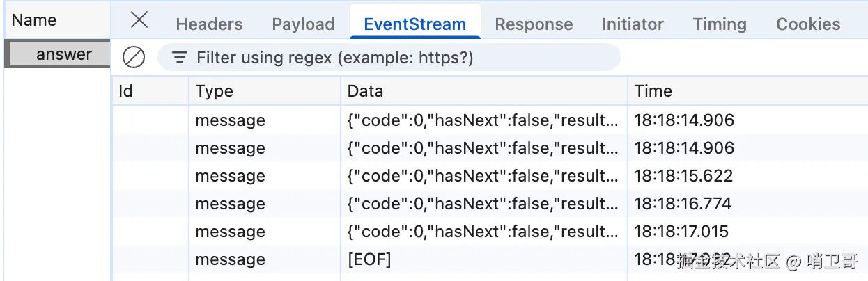Select the message at 18:18:15.622
Viewport: 868px width, 281px height.
(482, 176)
